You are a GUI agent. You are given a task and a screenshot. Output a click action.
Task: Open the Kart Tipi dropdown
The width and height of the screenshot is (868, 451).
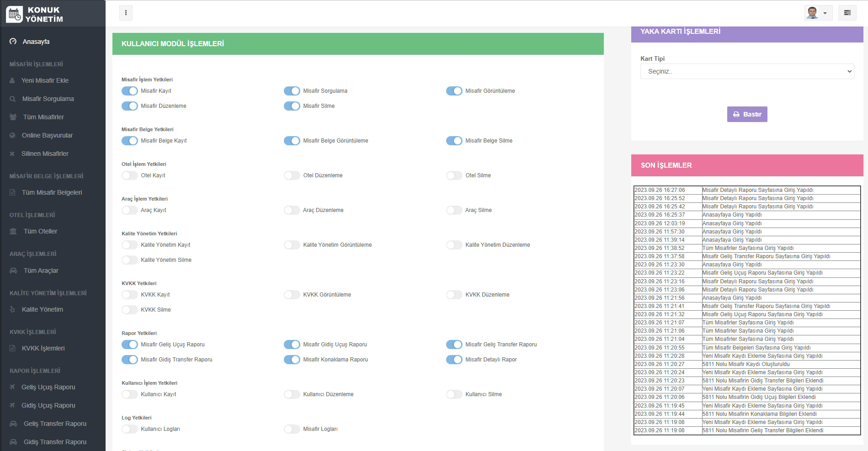[x=747, y=71]
